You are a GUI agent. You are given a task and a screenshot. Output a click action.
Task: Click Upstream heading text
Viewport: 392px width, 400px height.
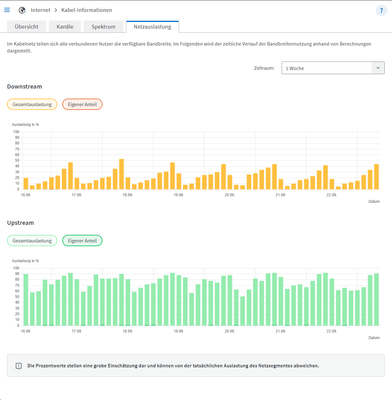(20, 223)
